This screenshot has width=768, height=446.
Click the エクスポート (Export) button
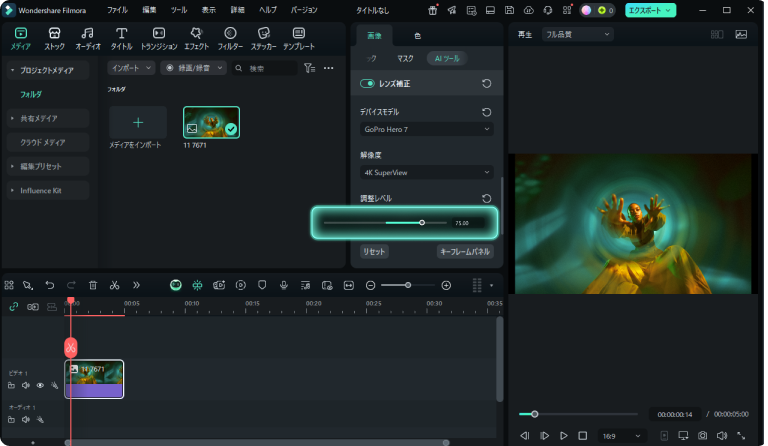click(x=650, y=10)
